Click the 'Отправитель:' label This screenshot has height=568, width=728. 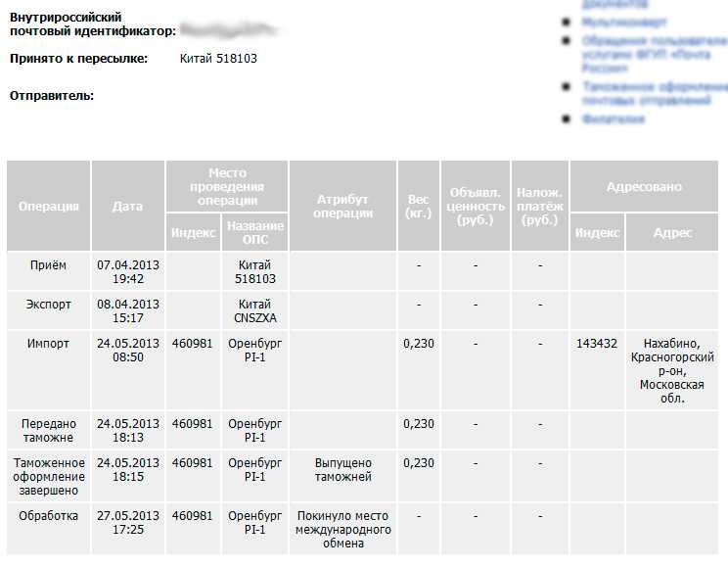(52, 96)
